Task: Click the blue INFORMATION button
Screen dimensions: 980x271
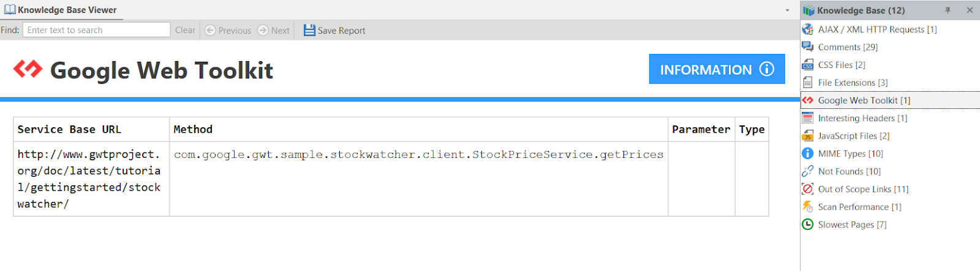Action: tap(717, 69)
